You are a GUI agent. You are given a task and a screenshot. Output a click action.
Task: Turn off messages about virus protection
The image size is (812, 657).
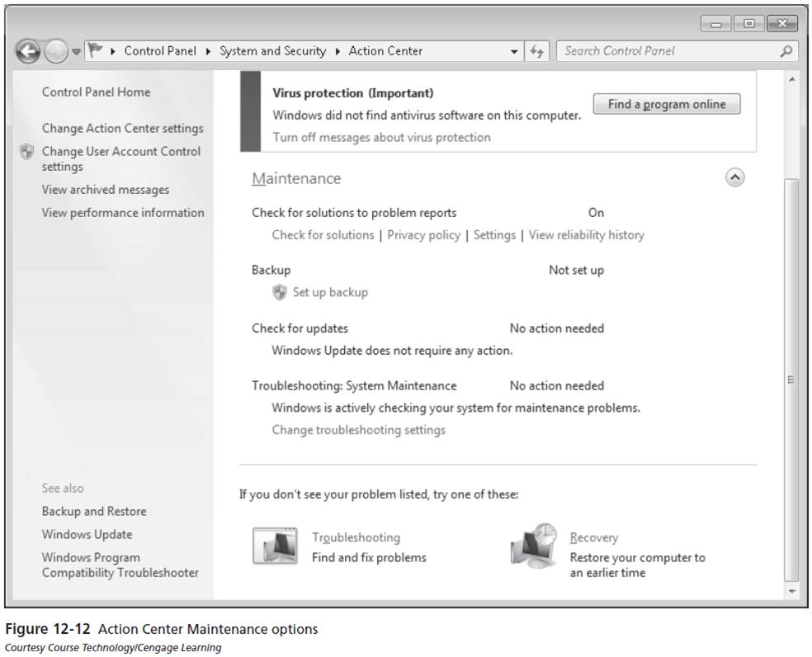[x=382, y=137]
